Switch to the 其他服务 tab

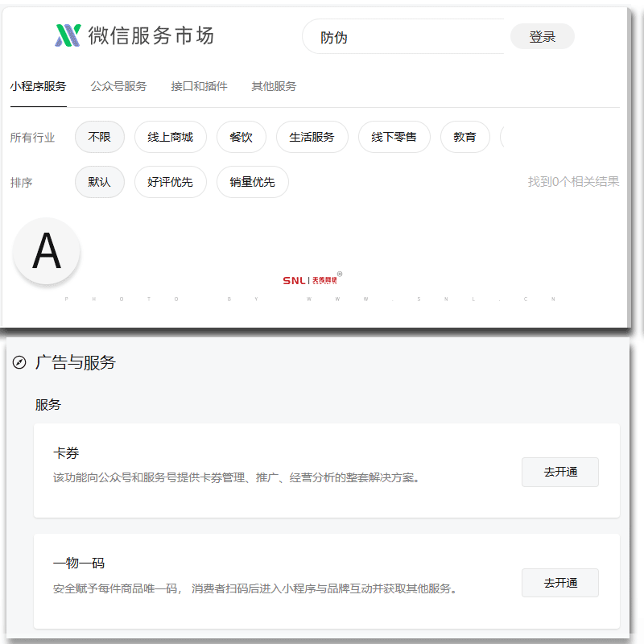coord(274,86)
